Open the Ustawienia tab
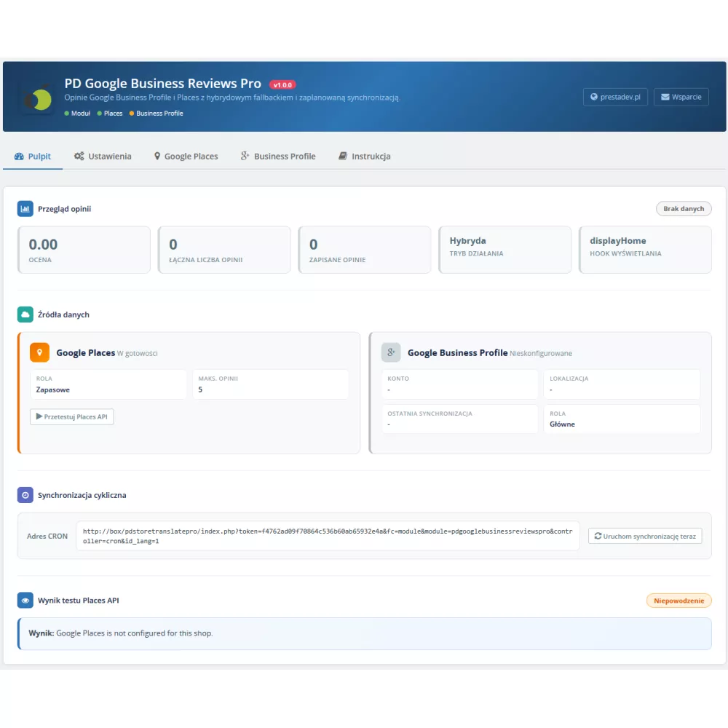728x728 pixels. click(x=103, y=157)
